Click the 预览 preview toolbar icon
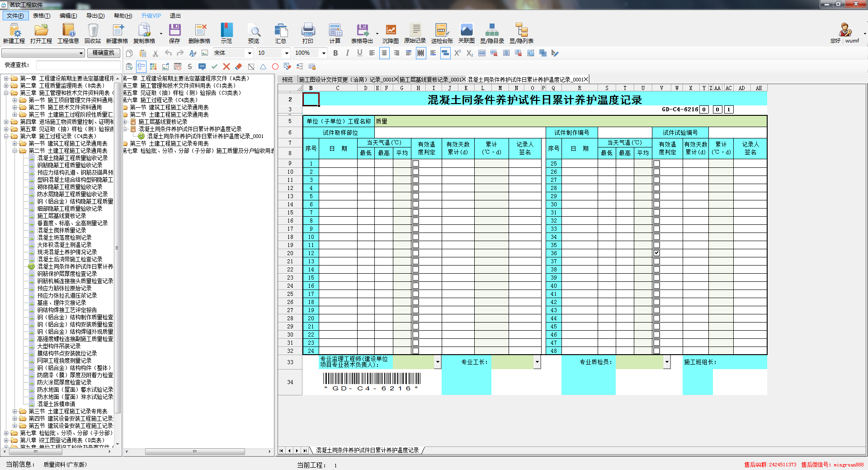868x470 pixels. (254, 33)
